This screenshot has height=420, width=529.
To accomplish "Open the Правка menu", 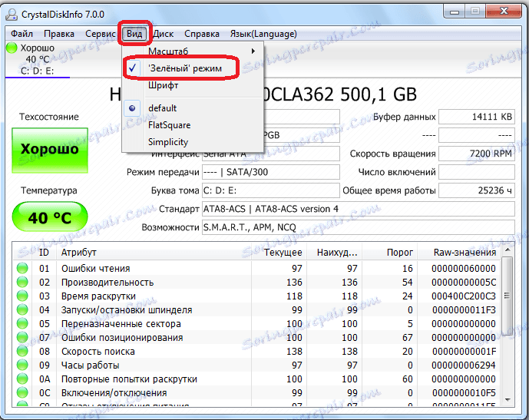I will (59, 34).
